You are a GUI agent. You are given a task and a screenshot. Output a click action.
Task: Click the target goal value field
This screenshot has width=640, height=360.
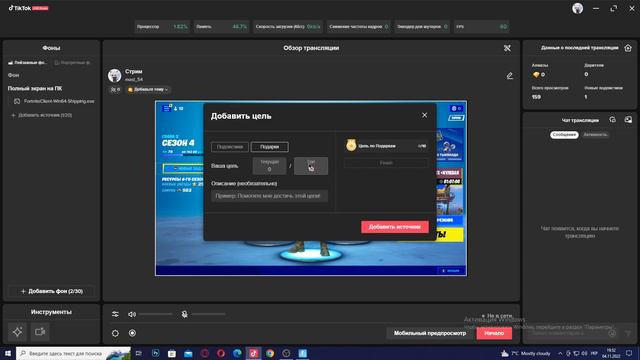(311, 166)
